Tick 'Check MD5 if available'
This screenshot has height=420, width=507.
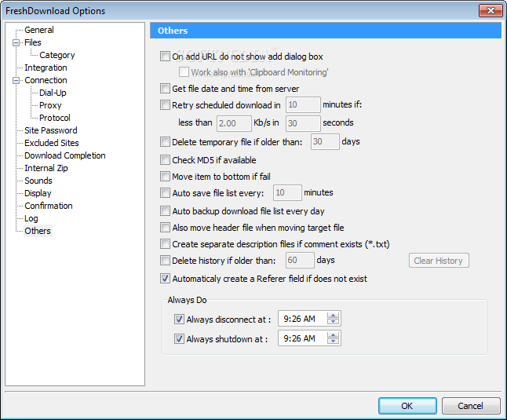tap(165, 160)
